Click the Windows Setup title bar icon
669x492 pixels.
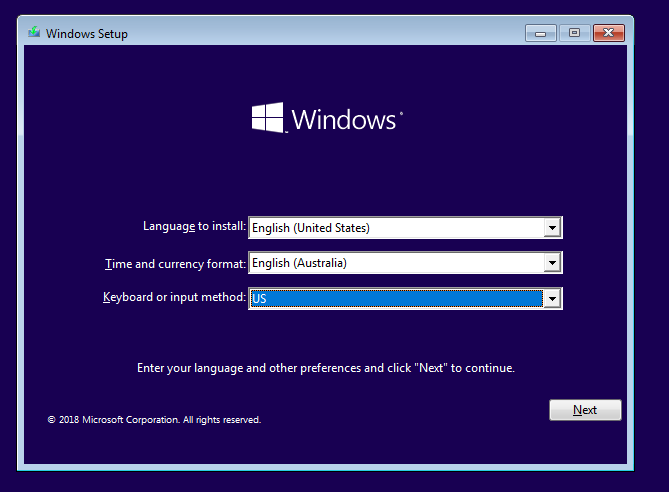pyautogui.click(x=34, y=33)
